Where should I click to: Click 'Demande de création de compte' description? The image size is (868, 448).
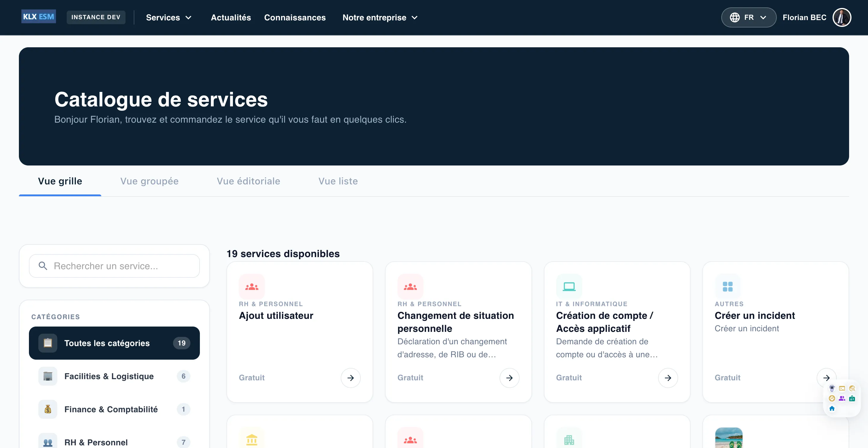tap(607, 348)
